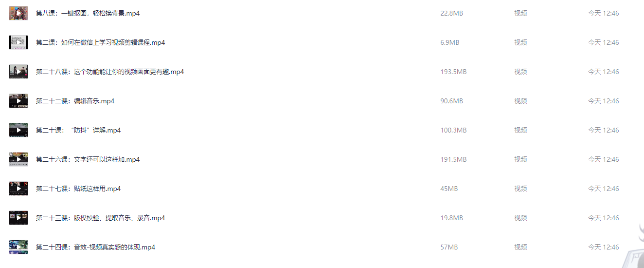
Task: Select 第二十八课：这个功能能让你的视频画面更有趣.mp4
Action: [x=110, y=72]
